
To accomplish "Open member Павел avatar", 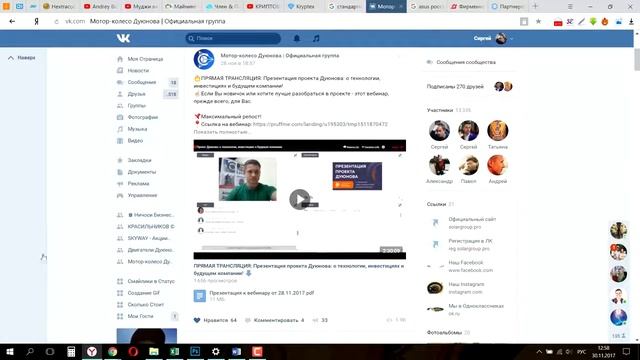I will point(468,165).
